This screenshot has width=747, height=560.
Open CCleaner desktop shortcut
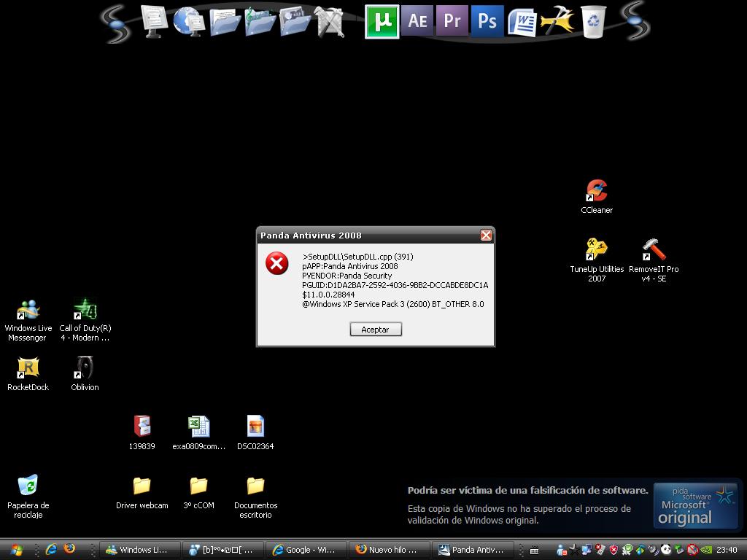(x=597, y=196)
